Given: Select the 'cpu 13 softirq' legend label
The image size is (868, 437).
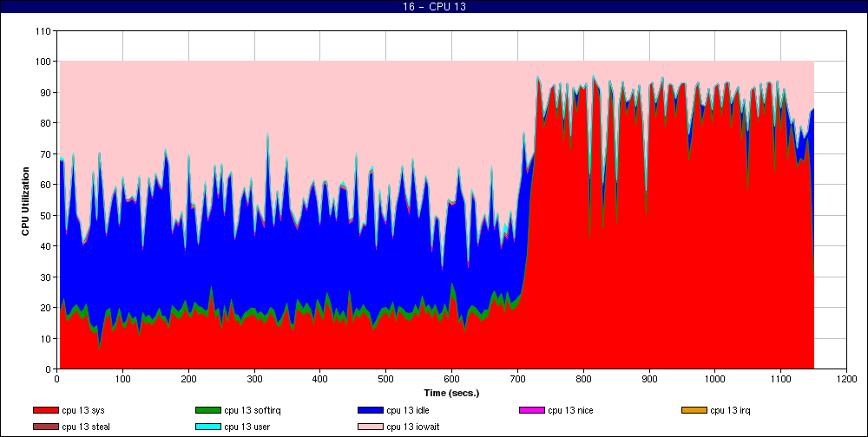Looking at the screenshot, I should pos(253,410).
